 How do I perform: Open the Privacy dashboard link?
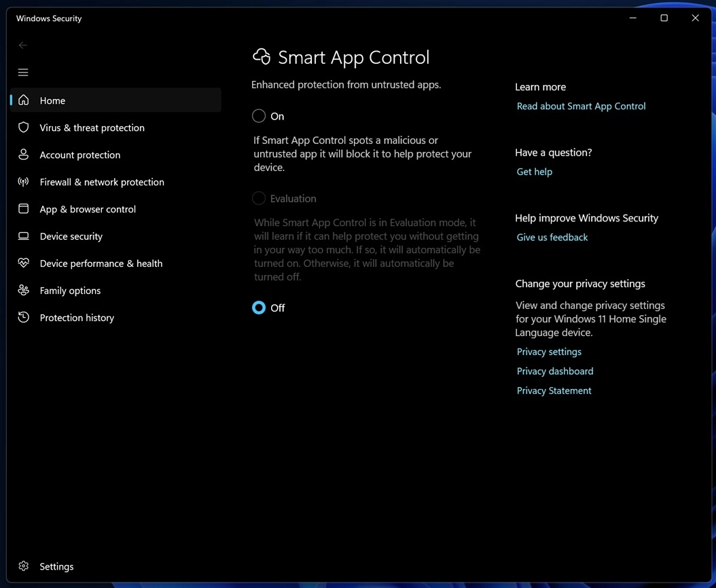pyautogui.click(x=555, y=371)
